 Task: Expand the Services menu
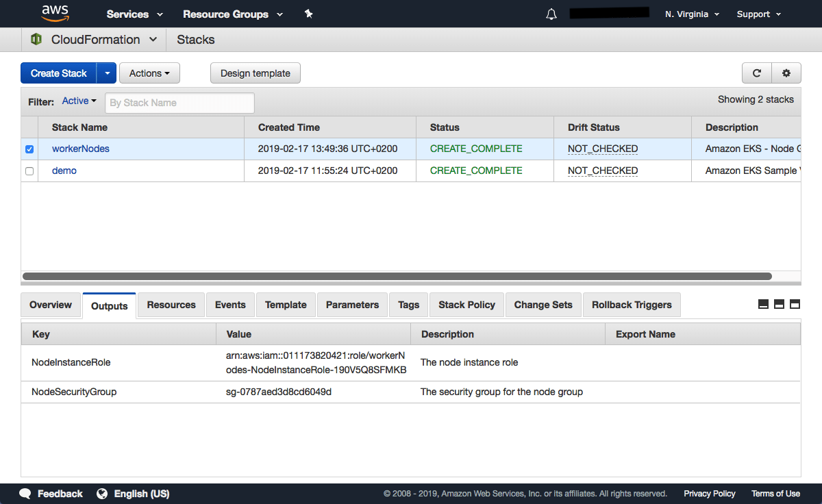pyautogui.click(x=135, y=14)
